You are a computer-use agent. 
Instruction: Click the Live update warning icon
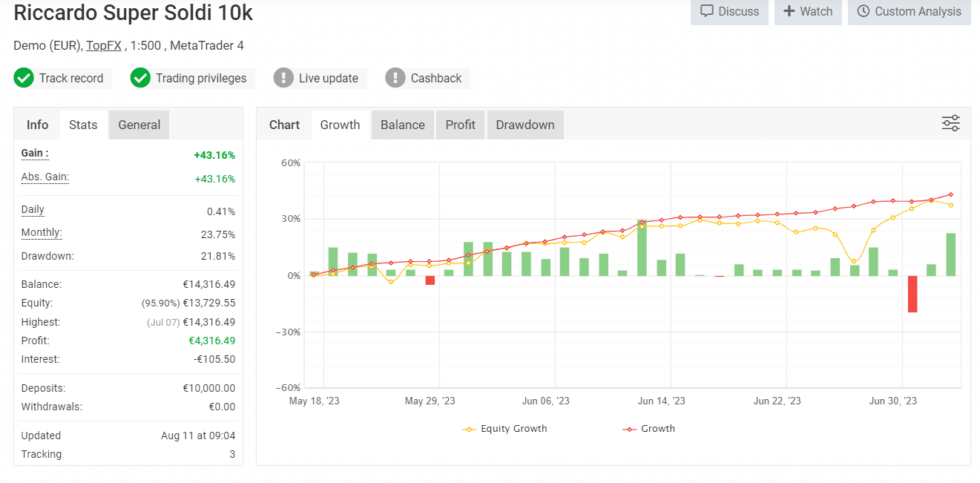[283, 78]
